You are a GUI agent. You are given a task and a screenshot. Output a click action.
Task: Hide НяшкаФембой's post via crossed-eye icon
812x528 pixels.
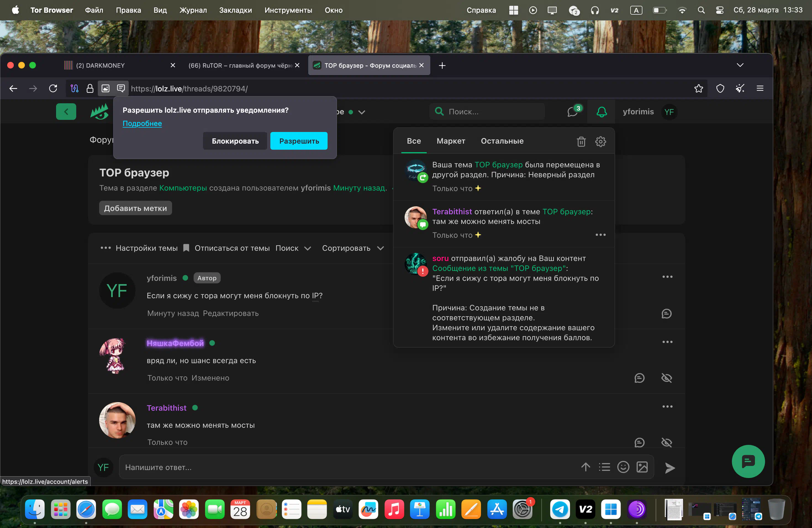click(x=666, y=378)
